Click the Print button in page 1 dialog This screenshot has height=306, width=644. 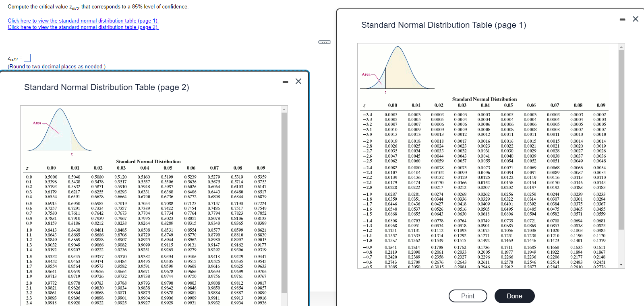point(468,296)
